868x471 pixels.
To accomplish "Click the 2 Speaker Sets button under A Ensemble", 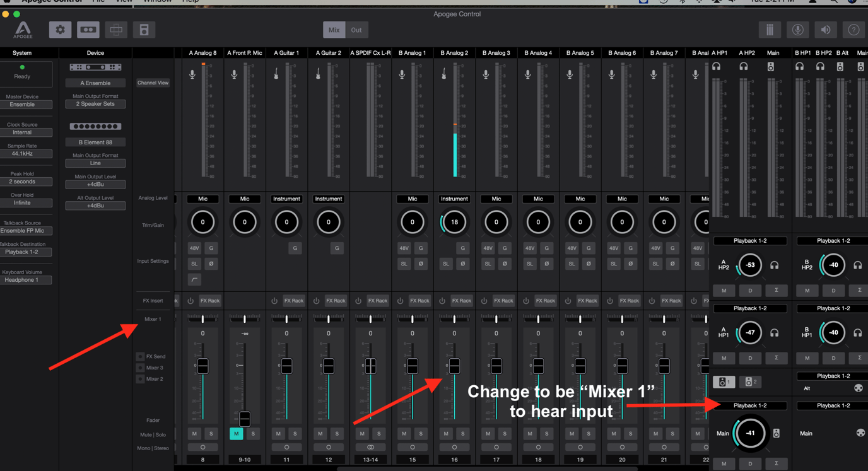I will click(x=95, y=103).
